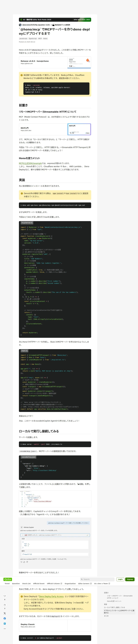
Task: Click the main.ts code block filename label
Action: 25,351
